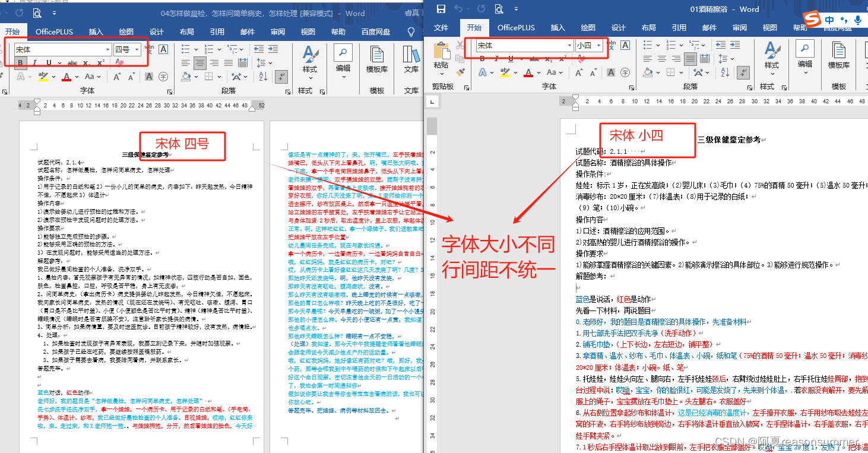Viewport: 868px width, 453px height.
Task: Apply red font color in right window
Action: coord(528,72)
